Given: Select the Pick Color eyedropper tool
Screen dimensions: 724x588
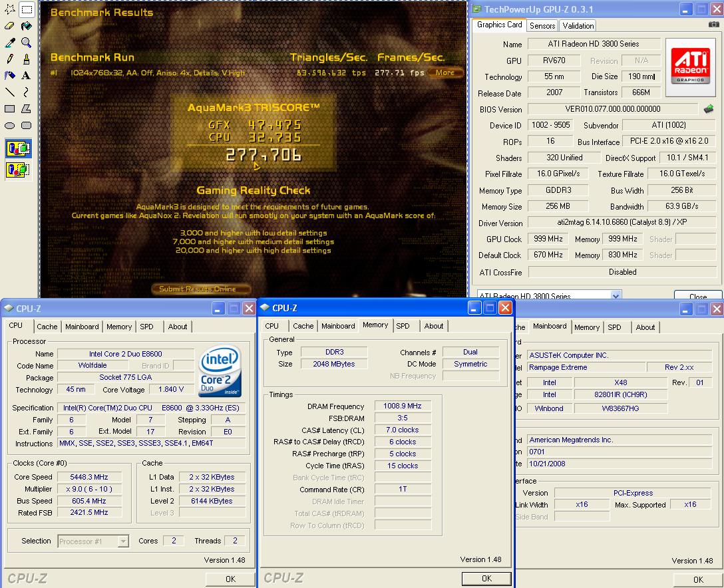Looking at the screenshot, I should [x=10, y=43].
